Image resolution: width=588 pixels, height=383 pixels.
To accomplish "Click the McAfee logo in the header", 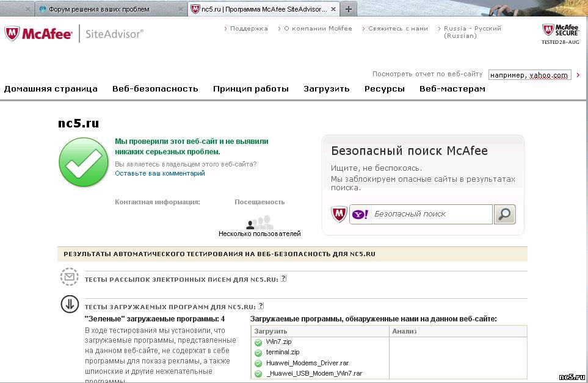I will coord(38,34).
